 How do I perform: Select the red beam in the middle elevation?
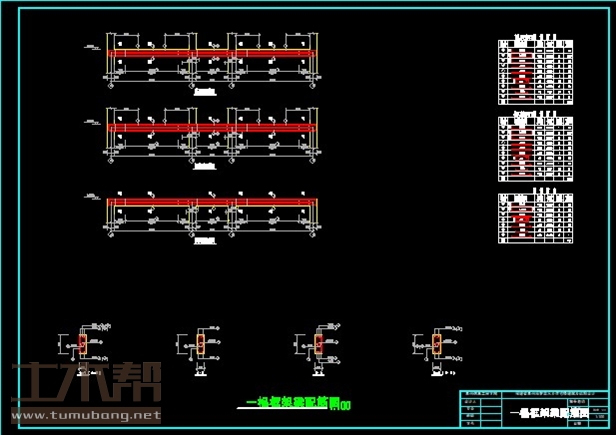click(212, 127)
